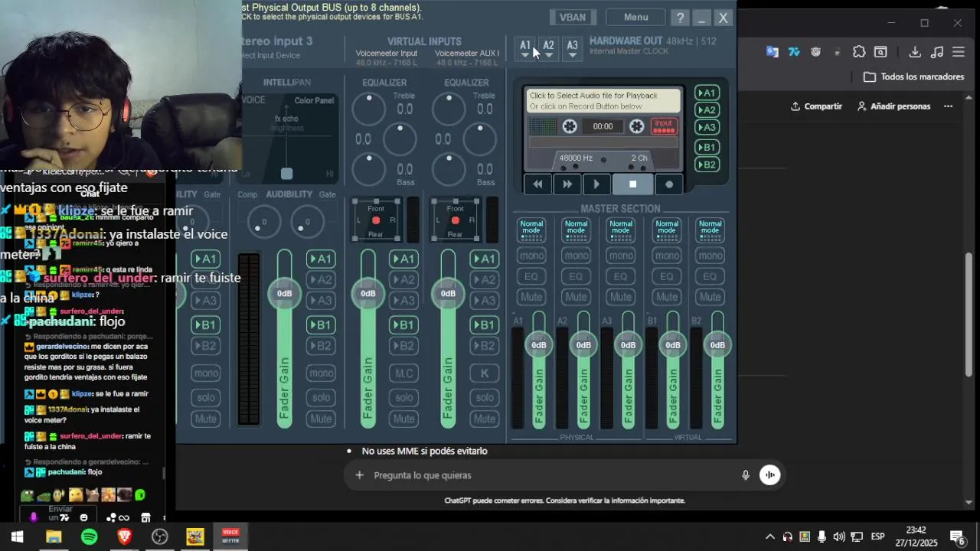Click Compartir in ChatGPT page
This screenshot has height=551, width=980.
click(816, 106)
